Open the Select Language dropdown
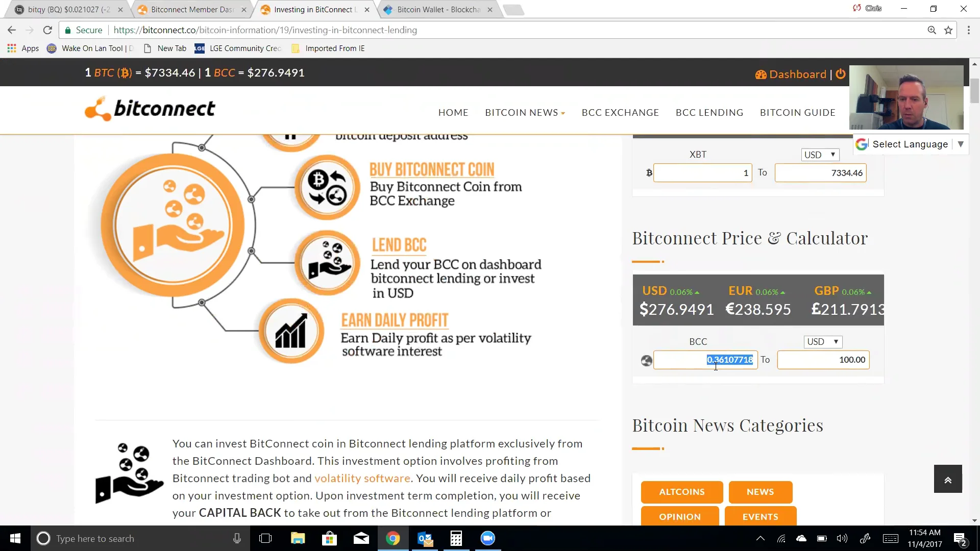The image size is (980, 551). [910, 144]
